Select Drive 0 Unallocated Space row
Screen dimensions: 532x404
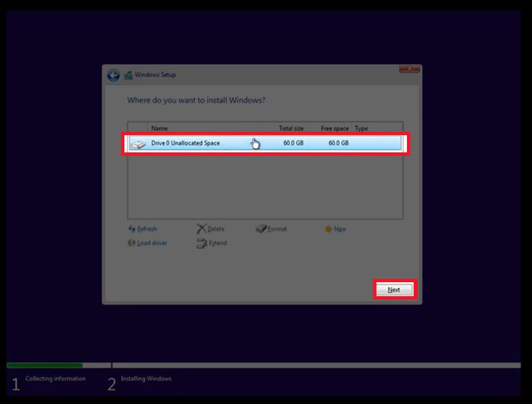click(x=265, y=143)
